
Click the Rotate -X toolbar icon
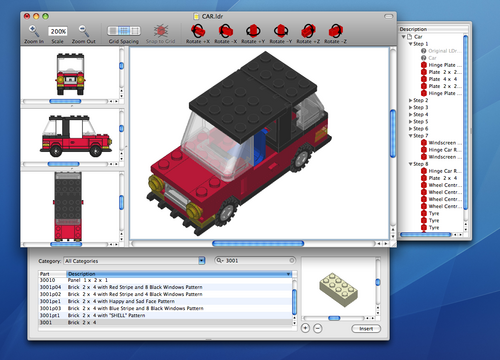click(x=226, y=31)
